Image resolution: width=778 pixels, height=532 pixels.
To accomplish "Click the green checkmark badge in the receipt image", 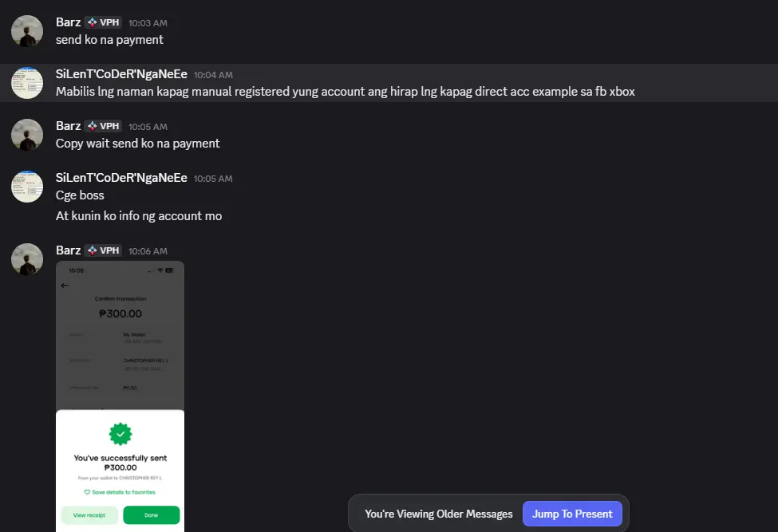I will point(120,435).
